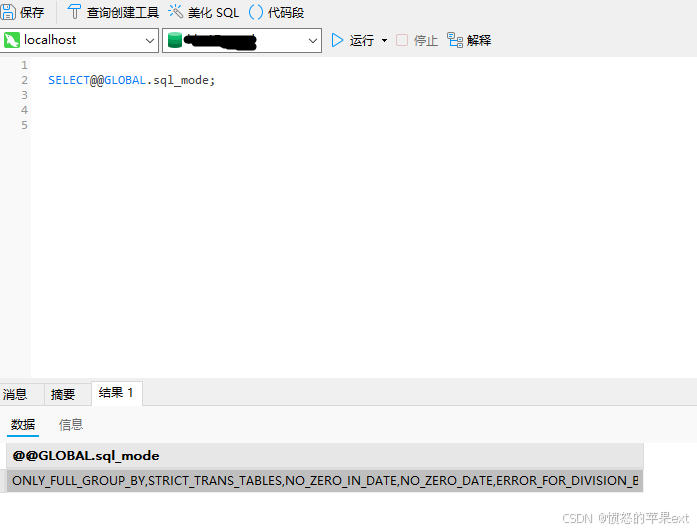Image resolution: width=697 pixels, height=532 pixels.
Task: Click sql_mode text on line 2
Action: (181, 80)
